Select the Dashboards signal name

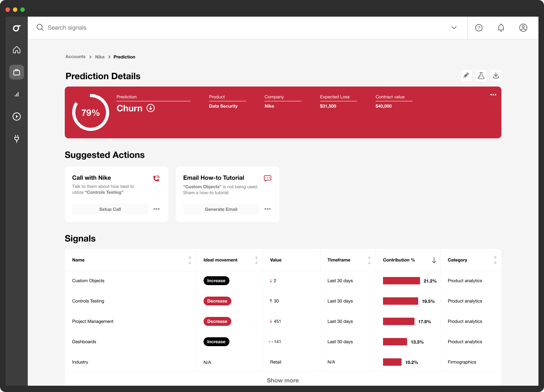click(x=84, y=342)
